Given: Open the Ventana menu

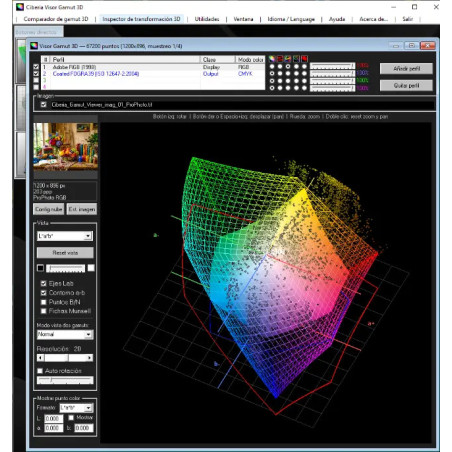Looking at the screenshot, I should (243, 19).
